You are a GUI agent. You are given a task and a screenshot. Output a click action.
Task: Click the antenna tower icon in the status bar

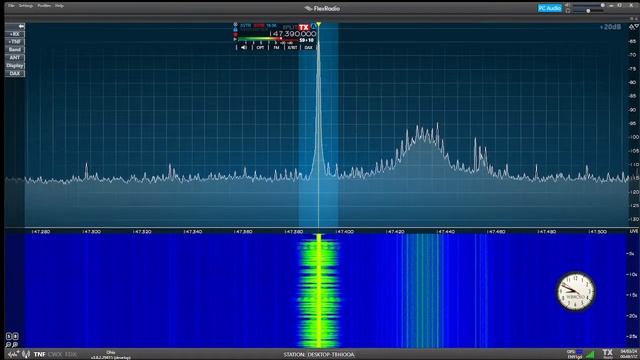(26, 354)
